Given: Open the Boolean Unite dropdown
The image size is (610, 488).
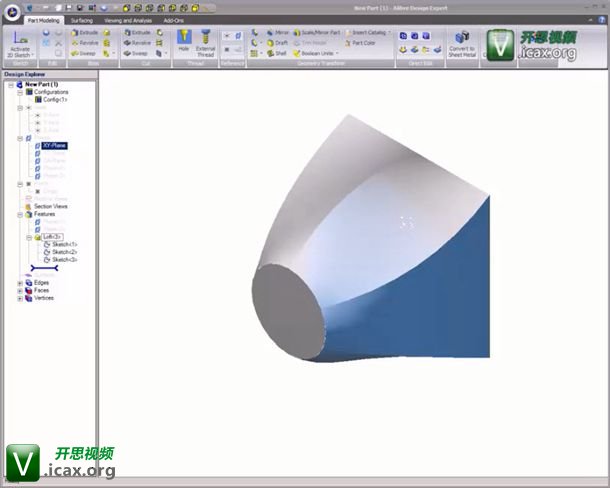Looking at the screenshot, I should pyautogui.click(x=337, y=53).
